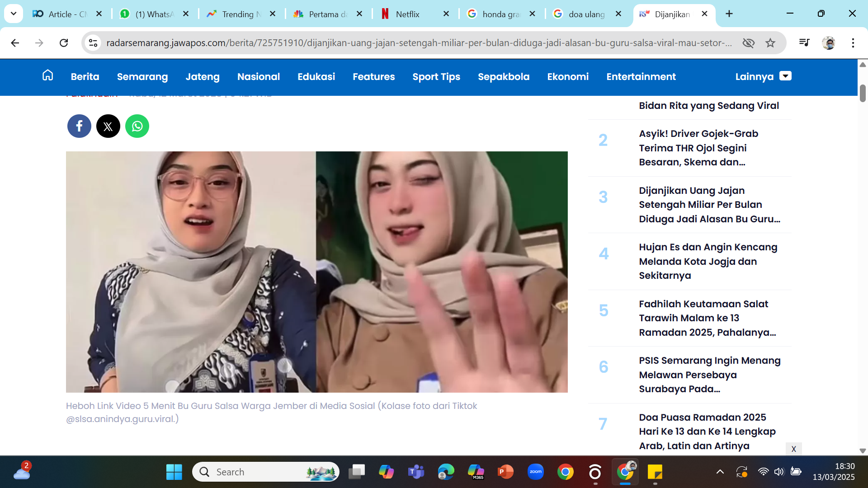Open Entertainment menu section
This screenshot has height=488, width=868.
641,76
